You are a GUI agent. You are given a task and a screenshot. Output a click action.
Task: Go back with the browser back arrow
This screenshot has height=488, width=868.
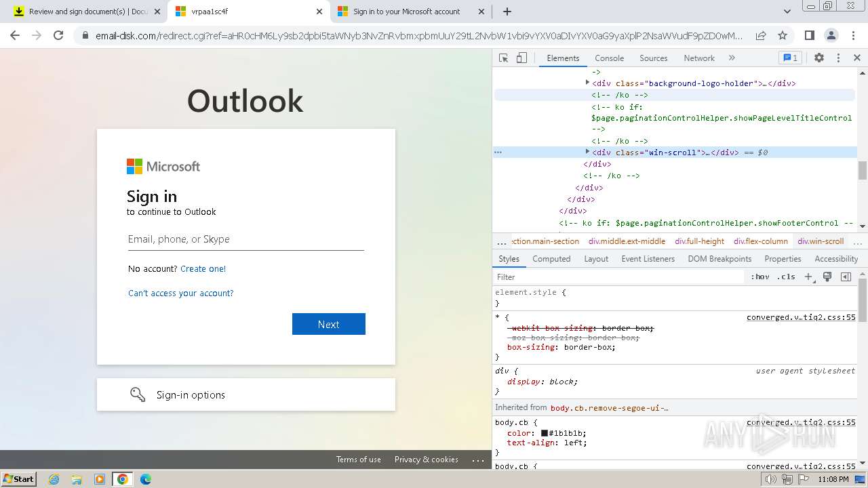(x=15, y=35)
